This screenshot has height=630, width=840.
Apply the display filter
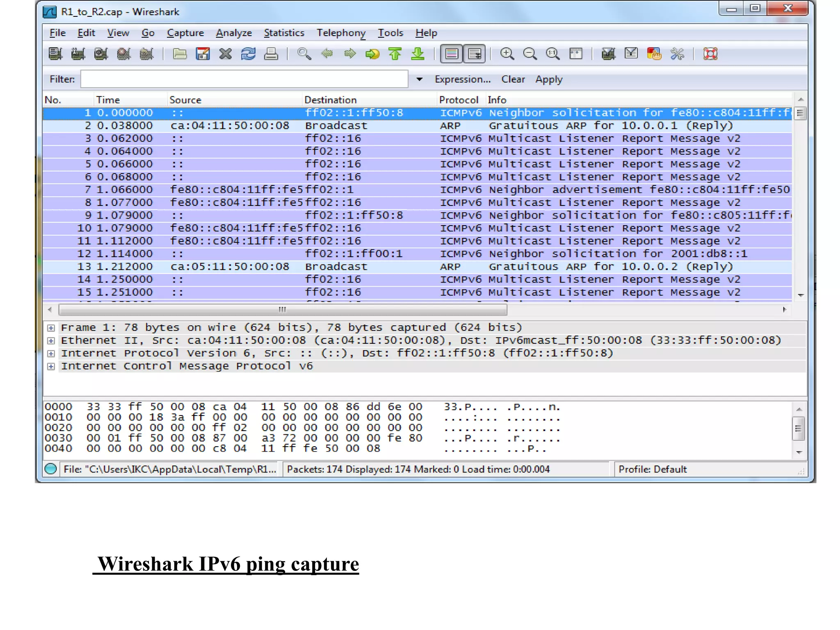tap(549, 79)
